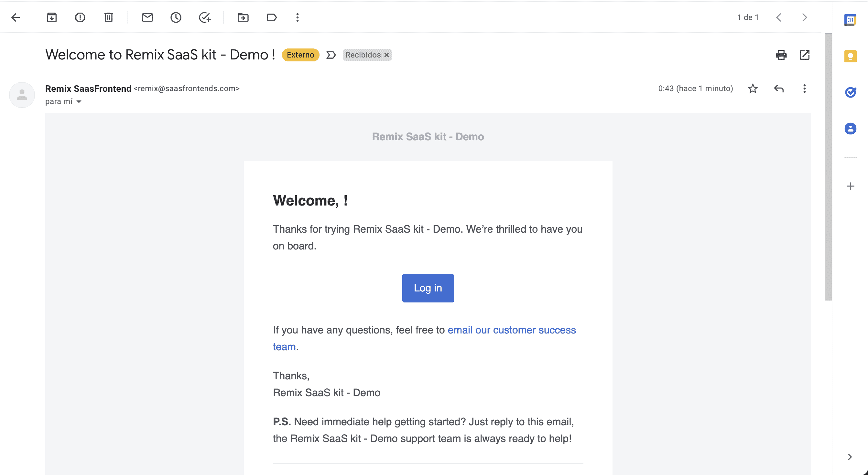Get add-ons with the plus icon
Image resolution: width=868 pixels, height=475 pixels.
click(x=850, y=186)
